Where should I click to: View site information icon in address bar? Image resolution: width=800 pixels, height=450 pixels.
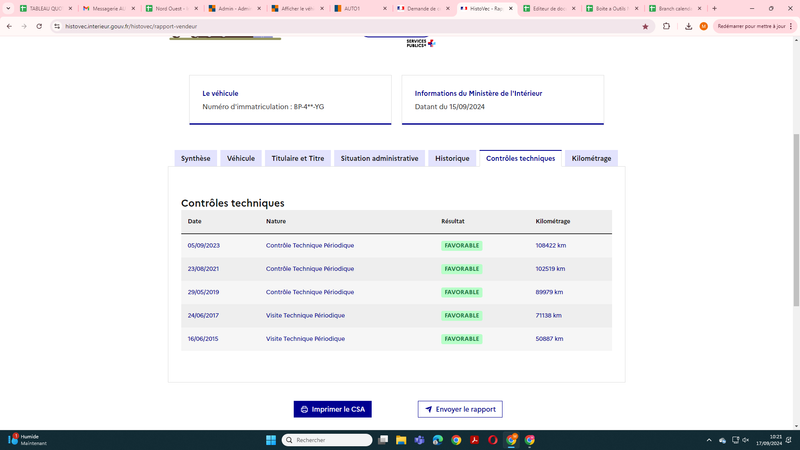57,26
